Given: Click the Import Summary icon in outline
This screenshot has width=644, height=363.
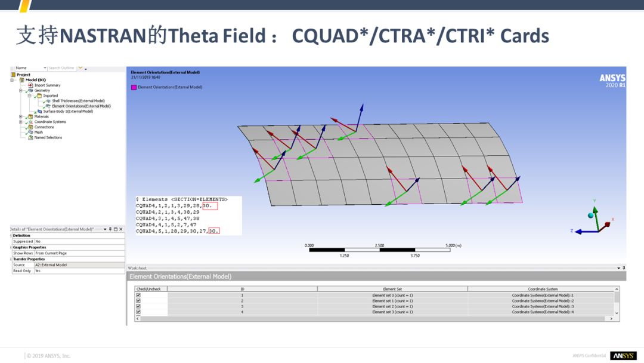Looking at the screenshot, I should pos(30,85).
